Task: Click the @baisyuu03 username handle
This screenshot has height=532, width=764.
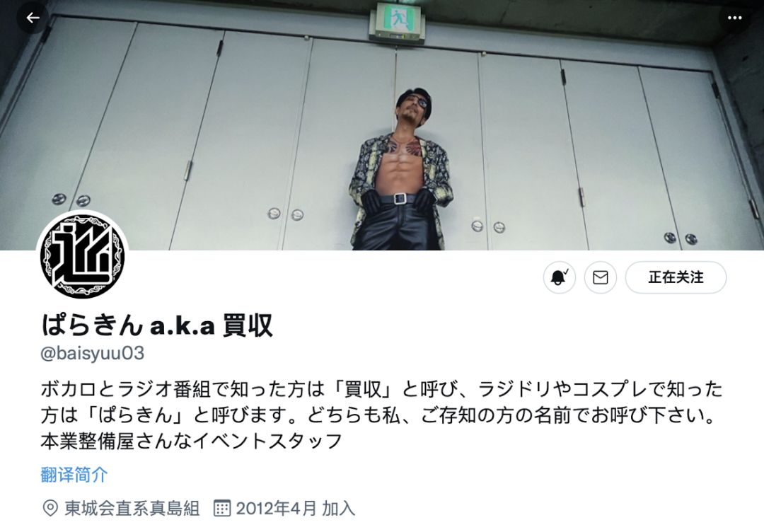Action: point(92,353)
